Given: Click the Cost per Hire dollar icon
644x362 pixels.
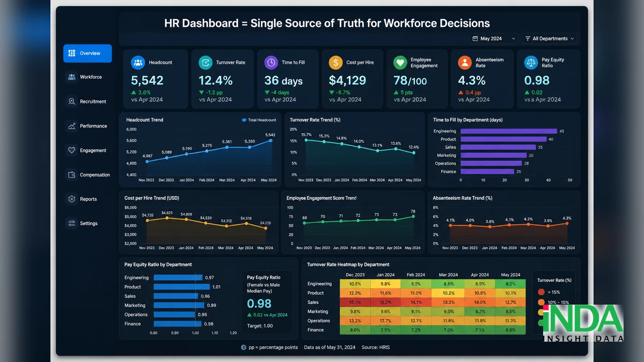Looking at the screenshot, I should point(336,62).
